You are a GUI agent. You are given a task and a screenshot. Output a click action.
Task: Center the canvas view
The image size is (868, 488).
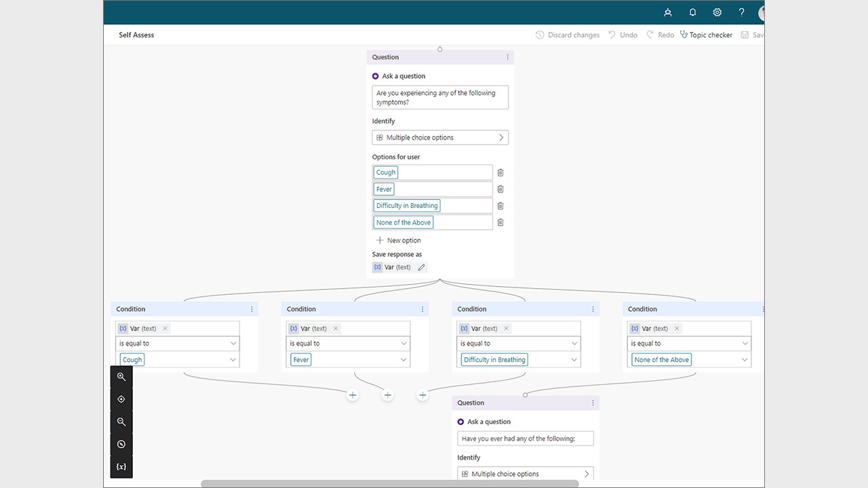click(x=121, y=399)
